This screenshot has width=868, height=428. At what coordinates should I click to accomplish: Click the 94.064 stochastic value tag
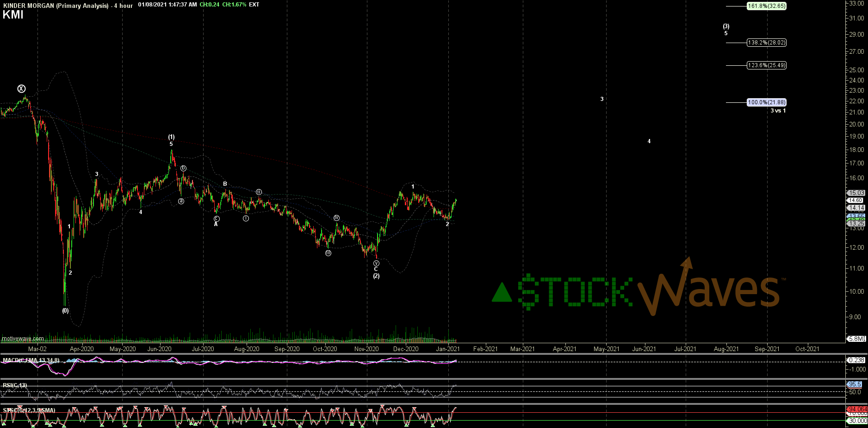coord(856,409)
